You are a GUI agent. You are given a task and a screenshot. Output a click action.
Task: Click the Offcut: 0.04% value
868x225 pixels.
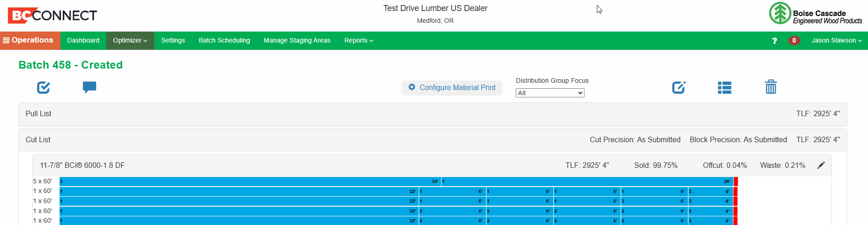tap(725, 166)
